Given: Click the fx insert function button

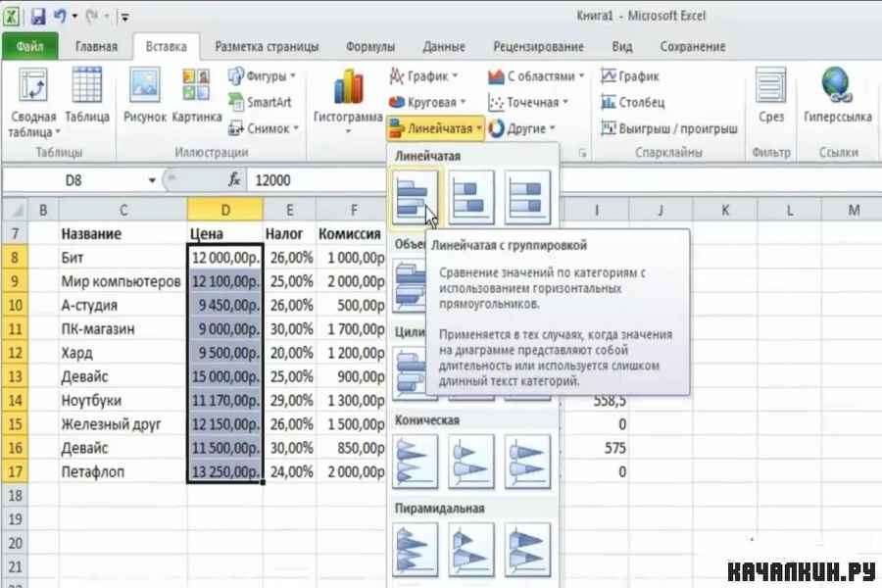Looking at the screenshot, I should [234, 180].
